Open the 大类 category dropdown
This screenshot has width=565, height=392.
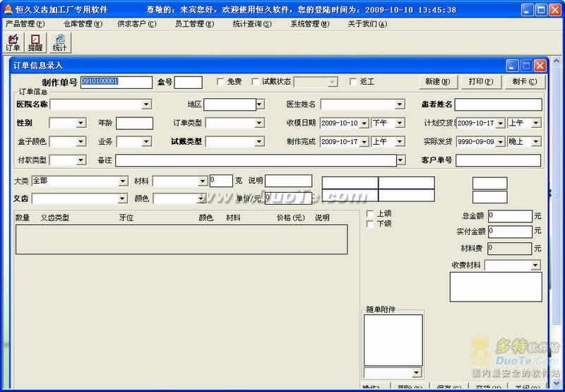[x=123, y=181]
